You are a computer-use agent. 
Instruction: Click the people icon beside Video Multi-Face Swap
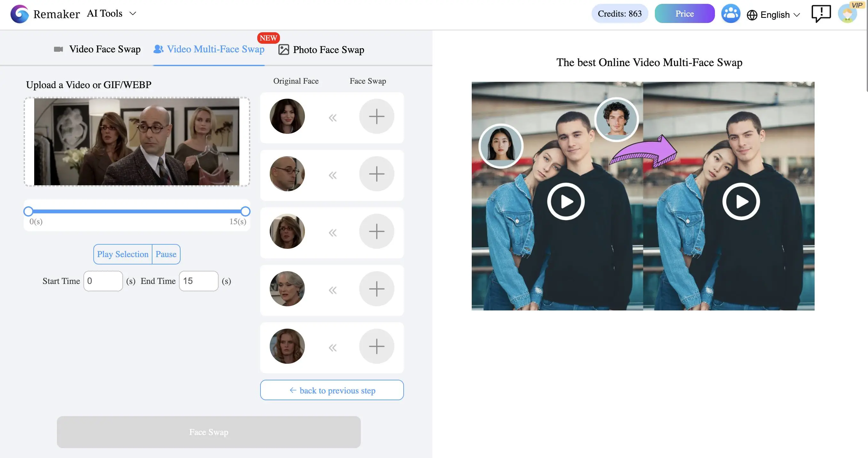coord(159,49)
